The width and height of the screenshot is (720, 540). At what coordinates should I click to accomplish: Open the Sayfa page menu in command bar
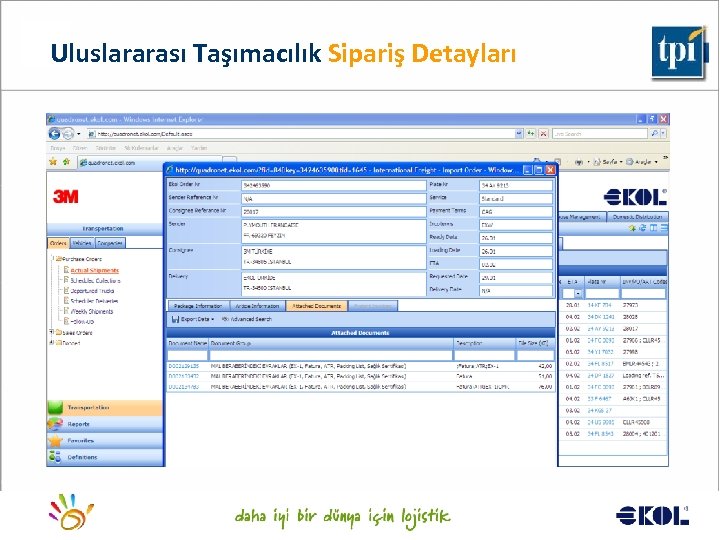click(608, 162)
